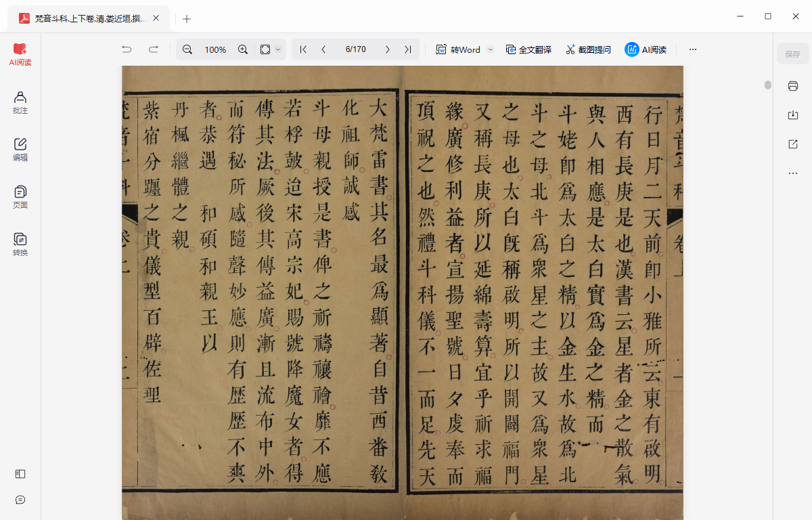Click the scanned page of the document
Viewport: 812px width, 520px height.
coord(402,292)
